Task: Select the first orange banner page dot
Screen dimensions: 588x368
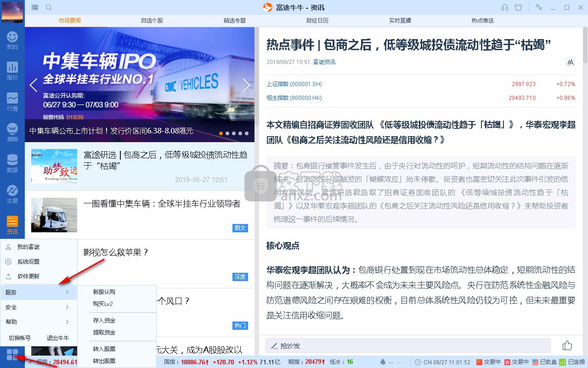Action: 221,133
